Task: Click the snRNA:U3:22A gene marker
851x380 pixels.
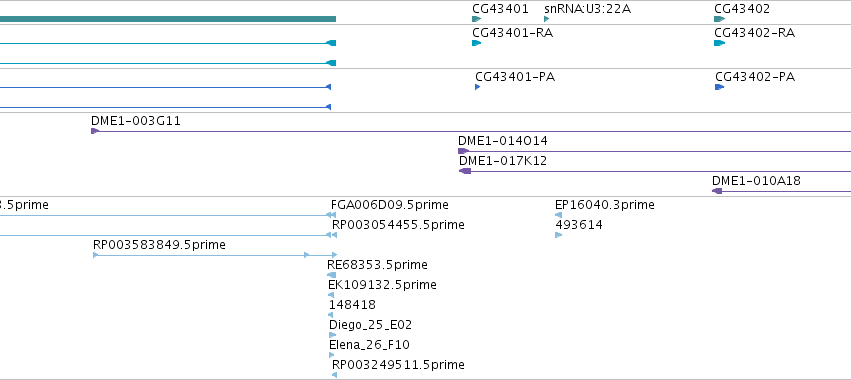Action: click(547, 19)
